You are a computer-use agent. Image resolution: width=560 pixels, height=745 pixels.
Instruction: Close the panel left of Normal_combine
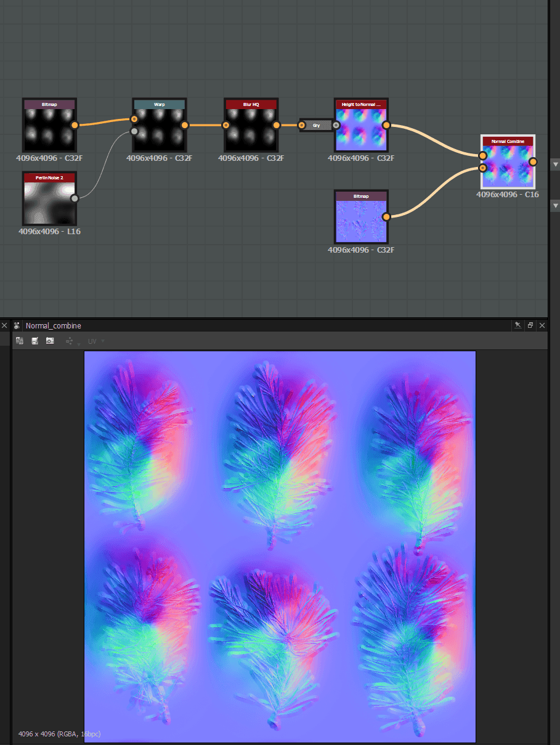click(4, 325)
